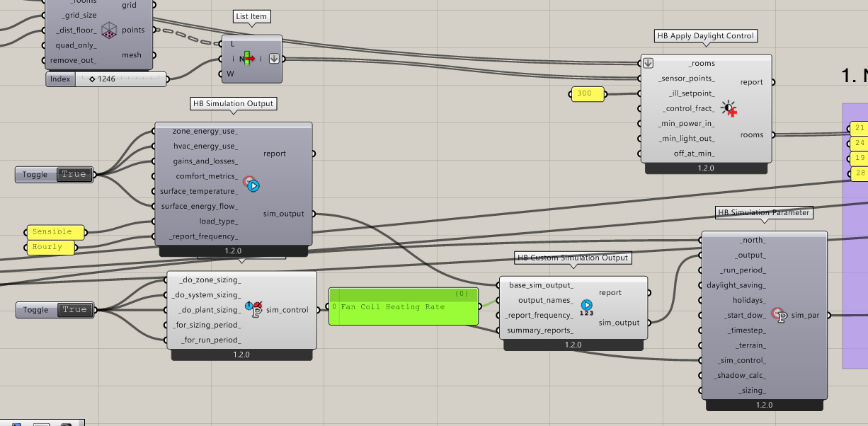Click the _shadow_calc_ input
The image size is (868, 426).
(741, 375)
